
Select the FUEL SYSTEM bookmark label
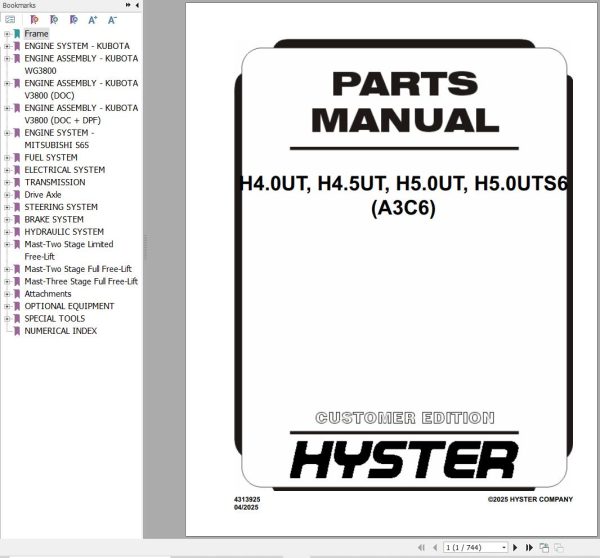coord(51,157)
